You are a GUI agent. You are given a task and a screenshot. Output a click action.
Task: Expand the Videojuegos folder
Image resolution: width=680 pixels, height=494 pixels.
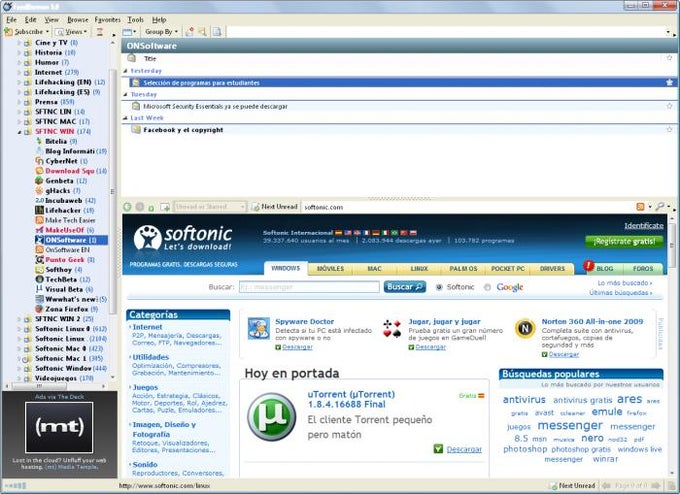pos(19,378)
